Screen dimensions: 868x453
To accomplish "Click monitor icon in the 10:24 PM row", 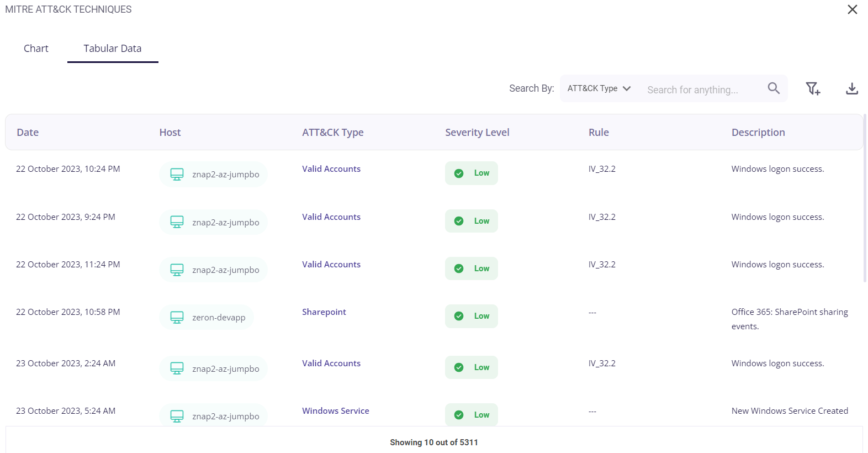I will pyautogui.click(x=177, y=175).
